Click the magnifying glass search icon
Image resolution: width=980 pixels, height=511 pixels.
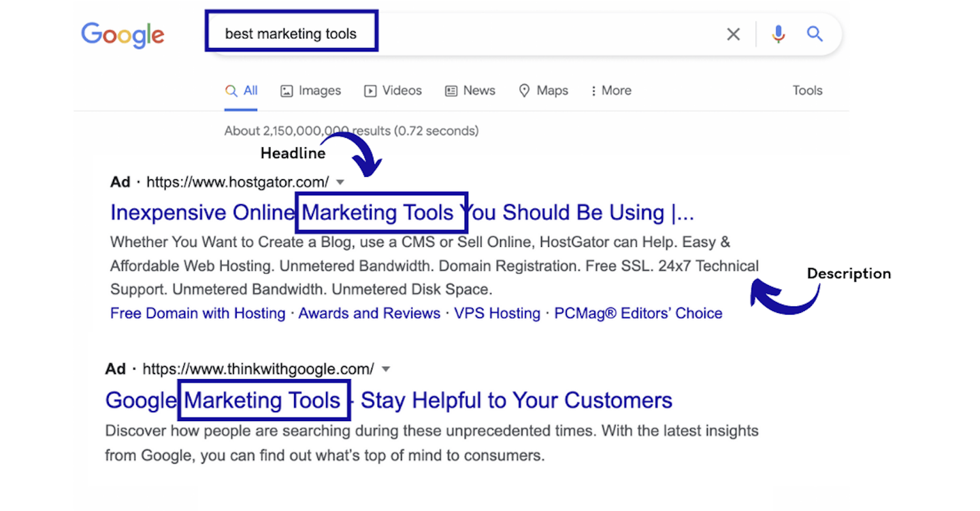click(815, 33)
